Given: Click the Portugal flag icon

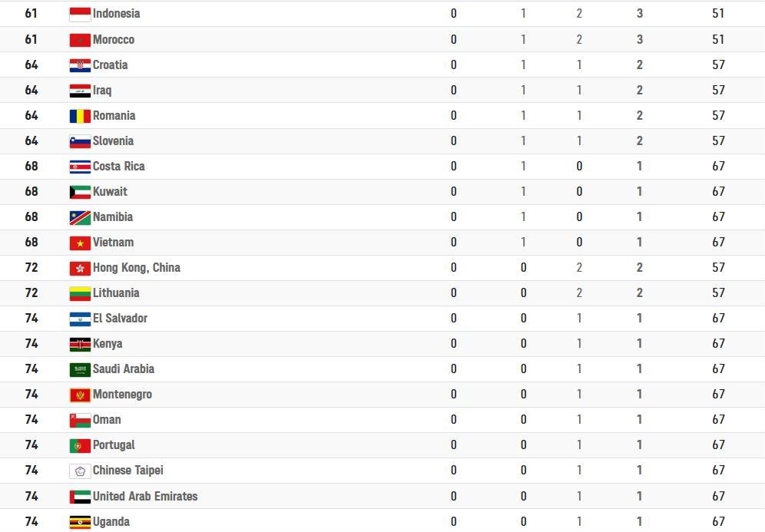Looking at the screenshot, I should 80,444.
